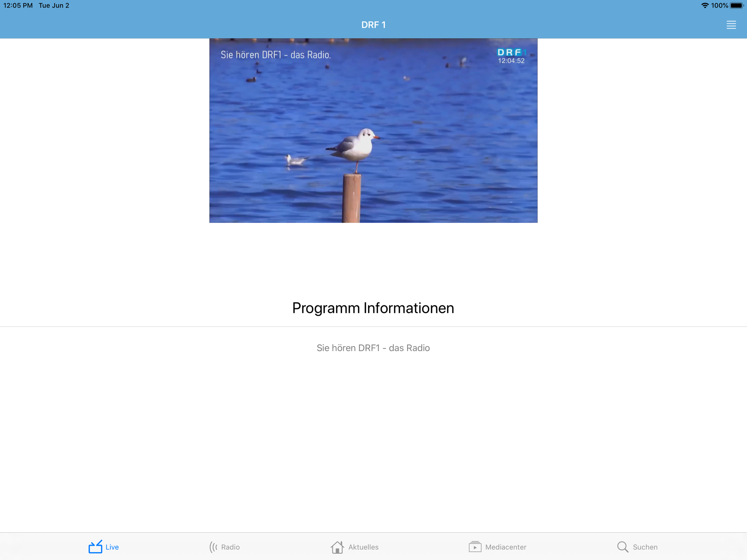Tap the 12:05 PM clock in status bar
747x560 pixels.
tap(18, 5)
